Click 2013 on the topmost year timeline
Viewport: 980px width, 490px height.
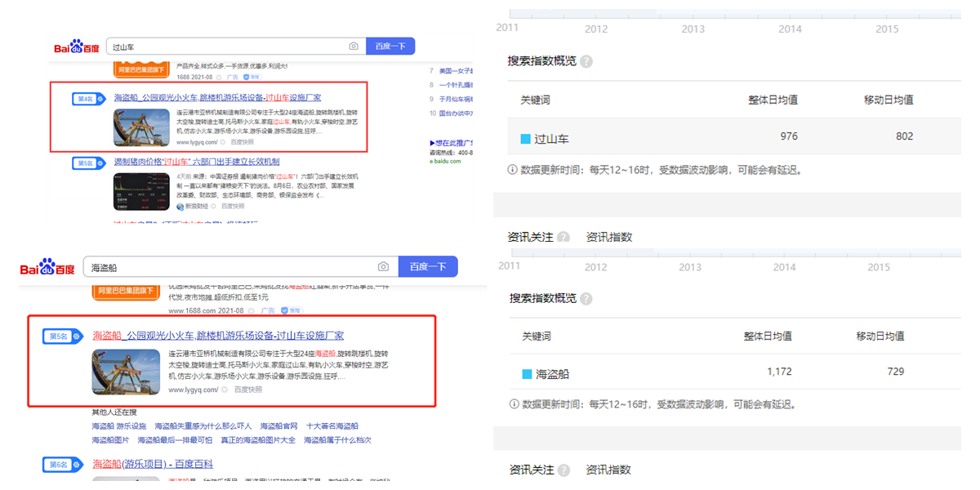pos(693,29)
